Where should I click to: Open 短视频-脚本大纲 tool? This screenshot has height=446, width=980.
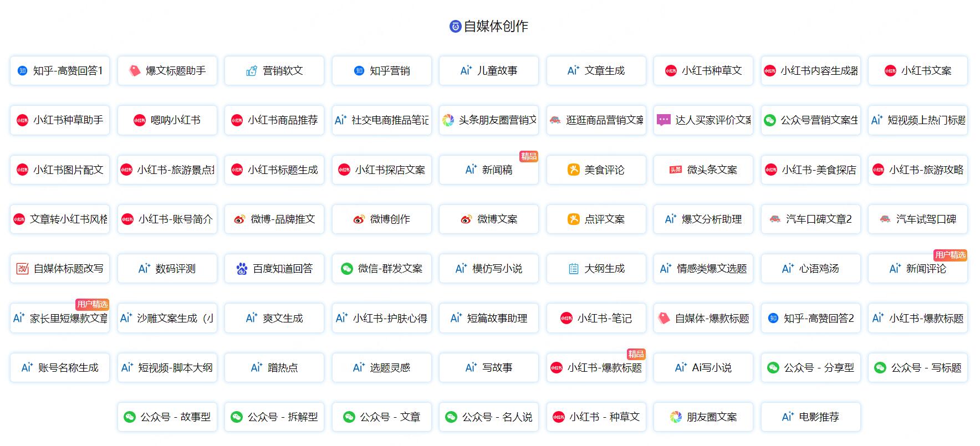click(x=167, y=368)
